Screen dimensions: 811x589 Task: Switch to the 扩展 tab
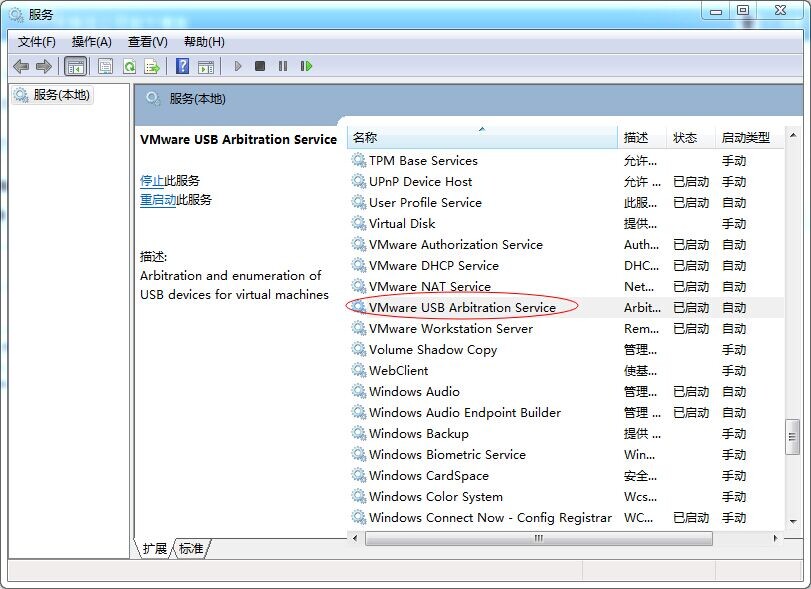155,549
